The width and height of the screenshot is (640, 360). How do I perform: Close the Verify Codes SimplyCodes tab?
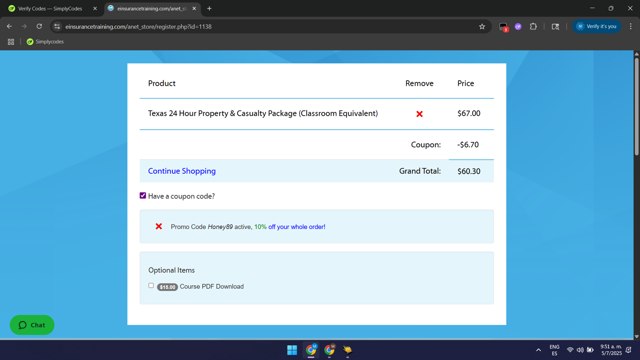(95, 9)
